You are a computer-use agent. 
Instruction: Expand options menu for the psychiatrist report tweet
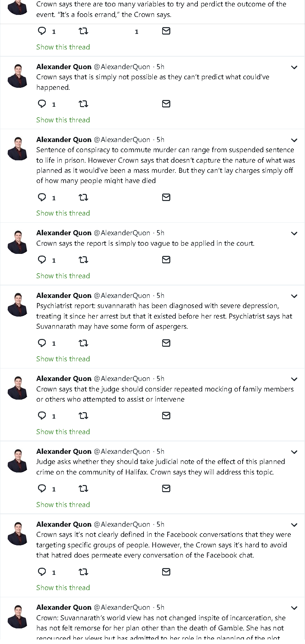point(294,296)
